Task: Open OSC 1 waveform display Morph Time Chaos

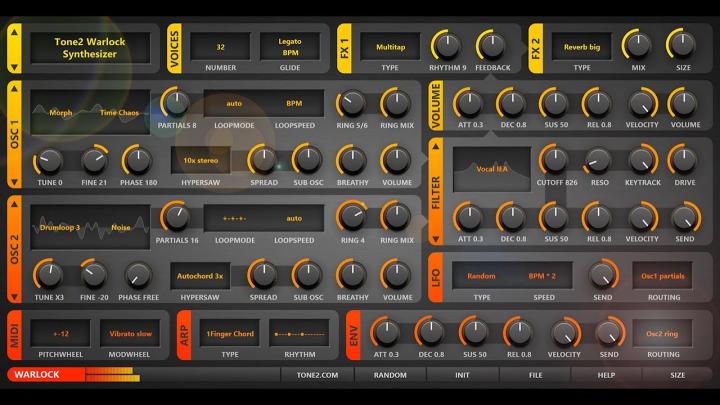Action: point(90,112)
